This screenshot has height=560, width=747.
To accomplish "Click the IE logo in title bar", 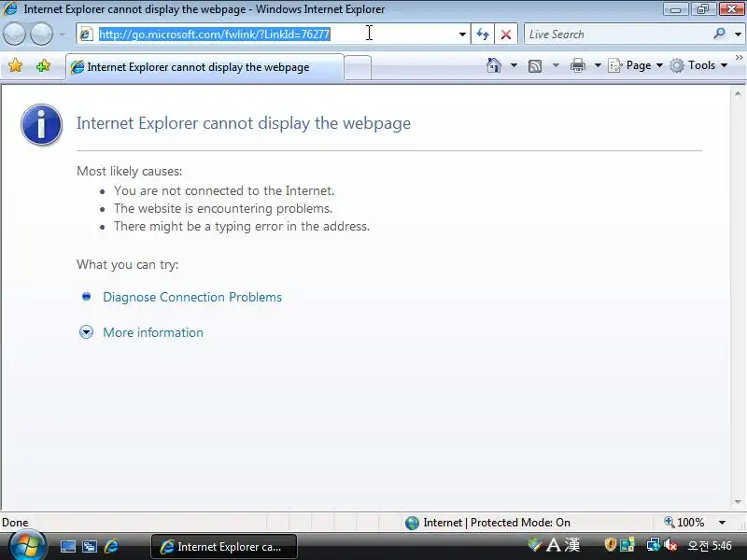I will (10, 8).
